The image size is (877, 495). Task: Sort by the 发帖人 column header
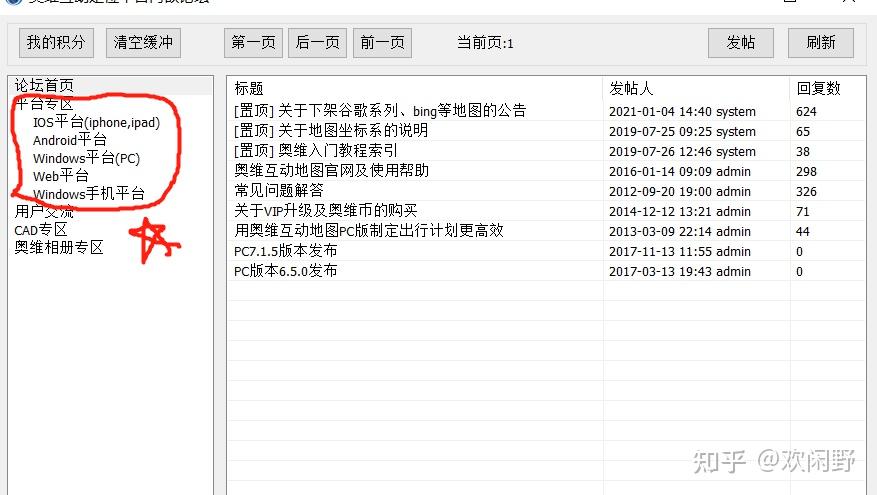[631, 88]
